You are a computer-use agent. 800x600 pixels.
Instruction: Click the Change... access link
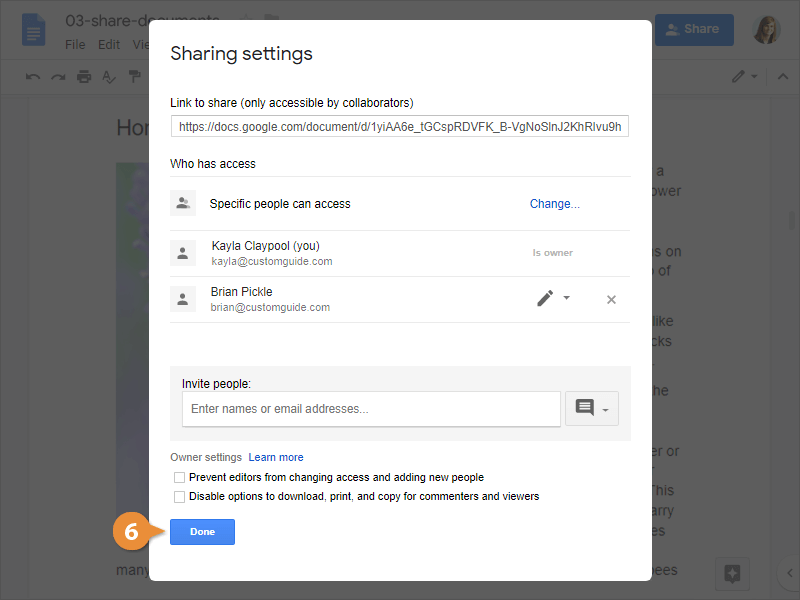coord(554,204)
